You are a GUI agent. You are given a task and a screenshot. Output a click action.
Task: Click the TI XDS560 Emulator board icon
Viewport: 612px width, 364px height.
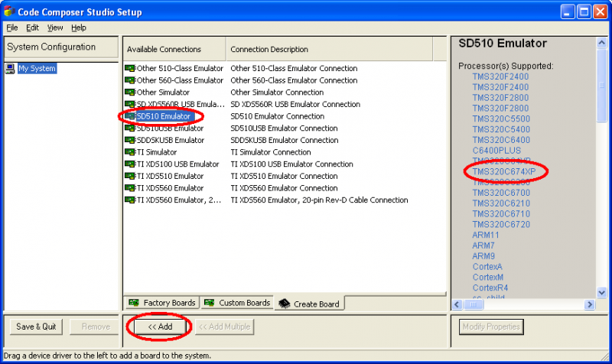[x=129, y=188]
